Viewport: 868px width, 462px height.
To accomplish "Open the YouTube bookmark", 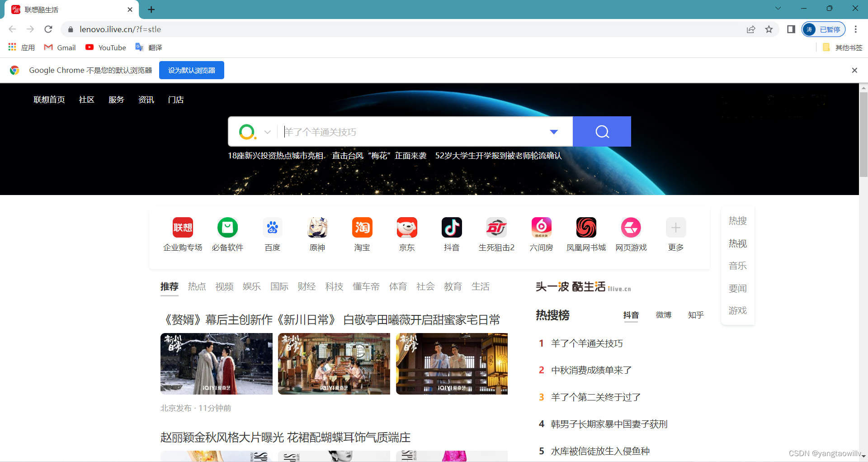I will (x=106, y=48).
